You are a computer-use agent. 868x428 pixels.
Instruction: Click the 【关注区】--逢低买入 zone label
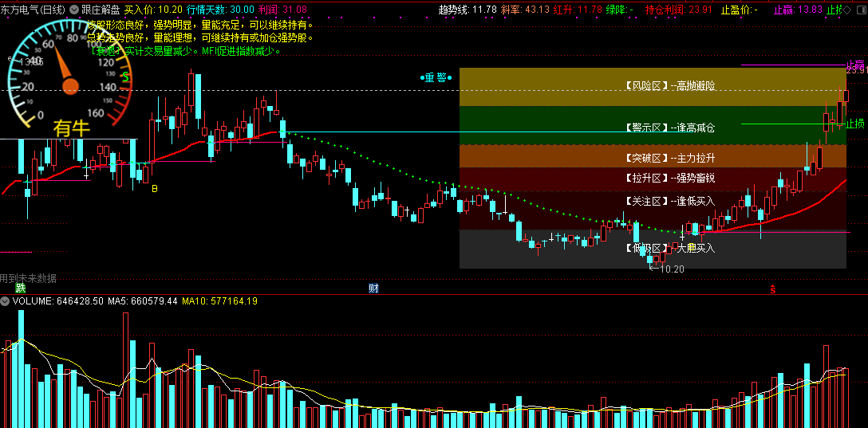tap(669, 201)
